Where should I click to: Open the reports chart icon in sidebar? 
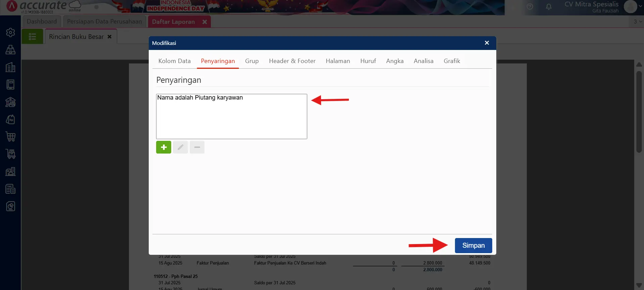pyautogui.click(x=10, y=206)
